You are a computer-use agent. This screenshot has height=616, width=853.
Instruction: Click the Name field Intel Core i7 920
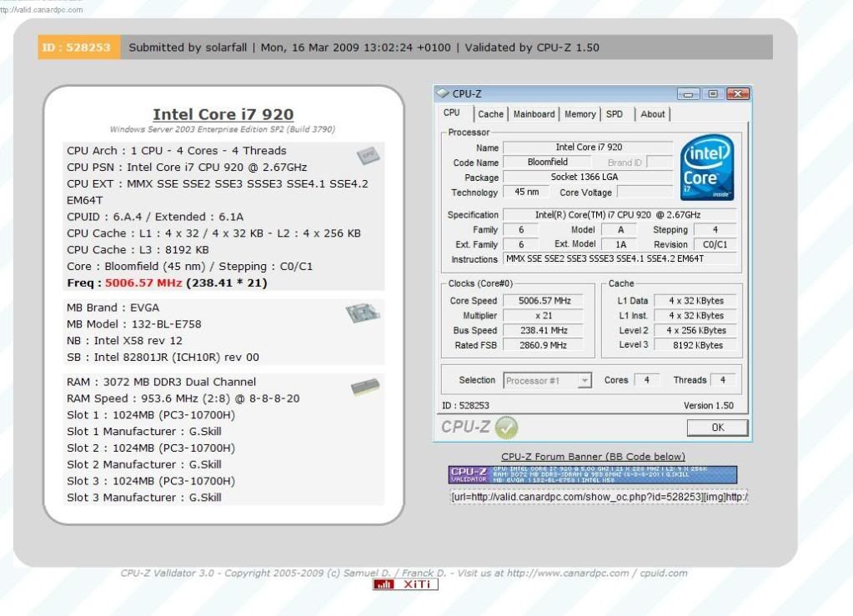tap(588, 147)
